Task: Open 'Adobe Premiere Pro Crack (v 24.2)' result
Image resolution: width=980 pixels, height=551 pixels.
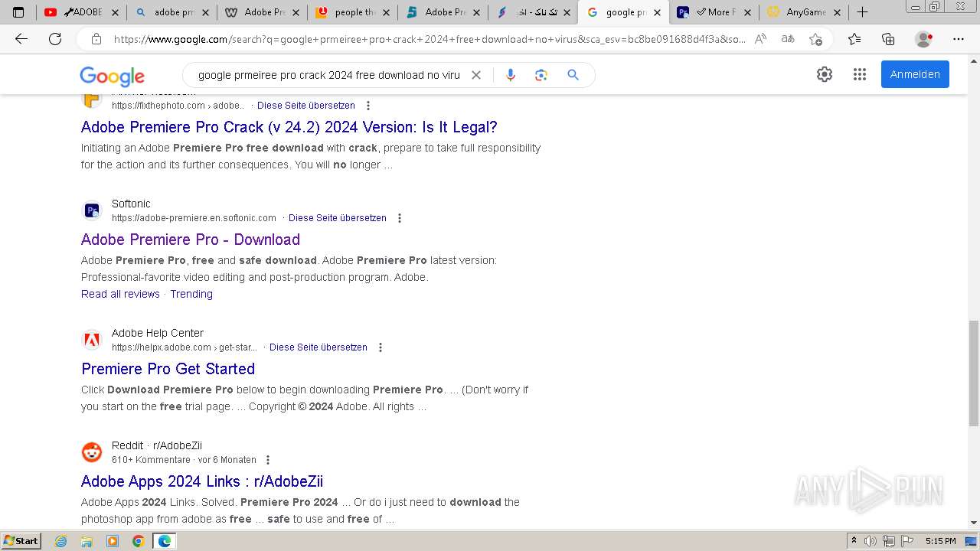Action: [x=289, y=127]
